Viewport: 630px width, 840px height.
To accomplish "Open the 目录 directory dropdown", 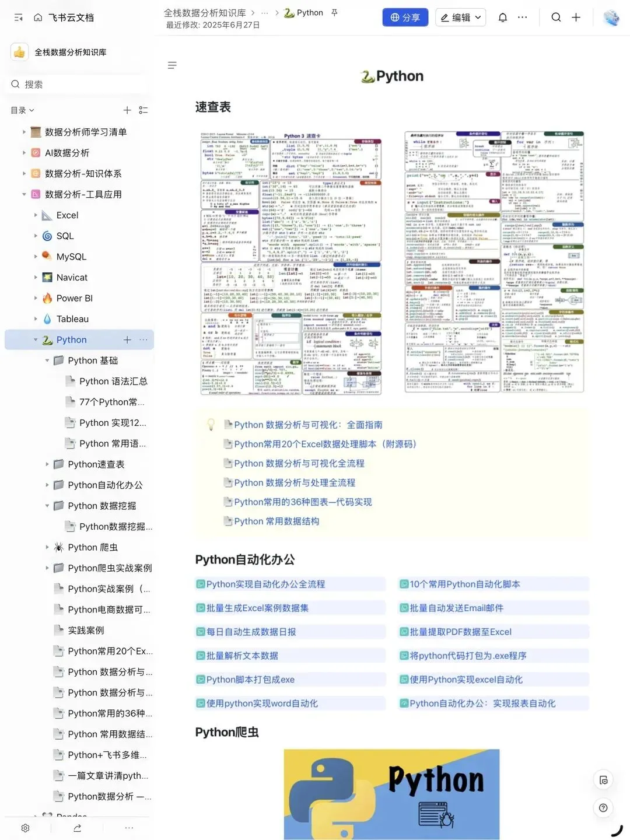I will click(22, 110).
